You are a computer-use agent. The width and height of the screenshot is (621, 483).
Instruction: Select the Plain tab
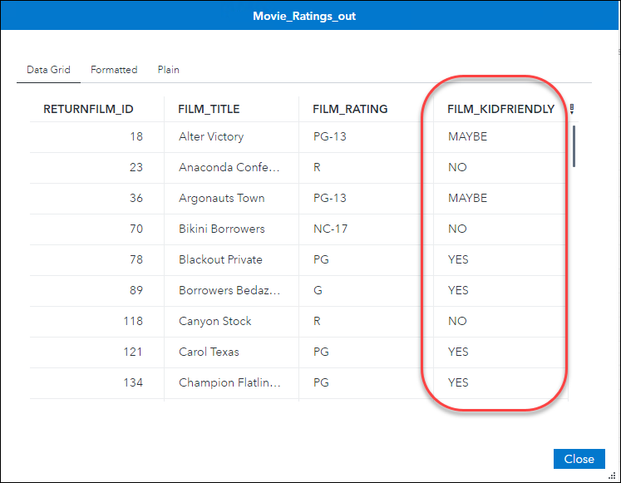click(x=168, y=70)
